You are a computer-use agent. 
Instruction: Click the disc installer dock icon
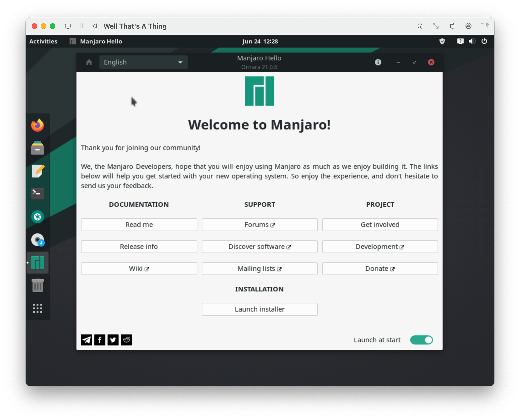pos(38,240)
